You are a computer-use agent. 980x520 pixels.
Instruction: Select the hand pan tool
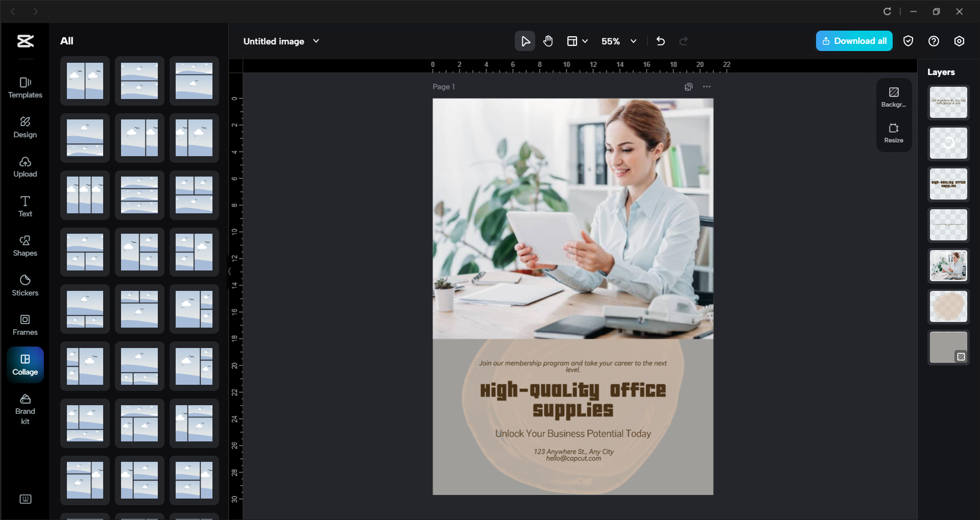[x=548, y=41]
